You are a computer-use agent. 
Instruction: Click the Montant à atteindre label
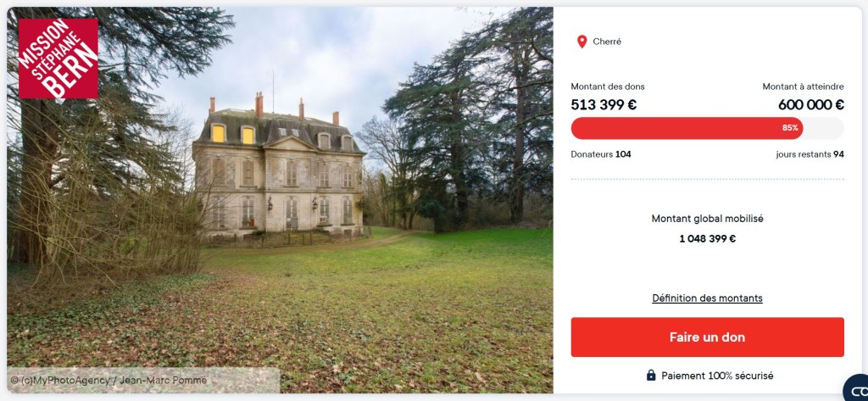[803, 86]
